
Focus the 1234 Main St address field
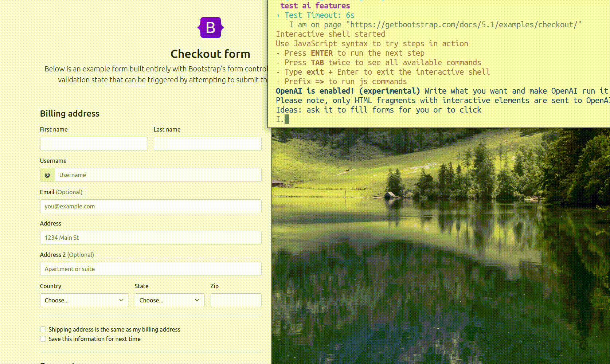150,238
